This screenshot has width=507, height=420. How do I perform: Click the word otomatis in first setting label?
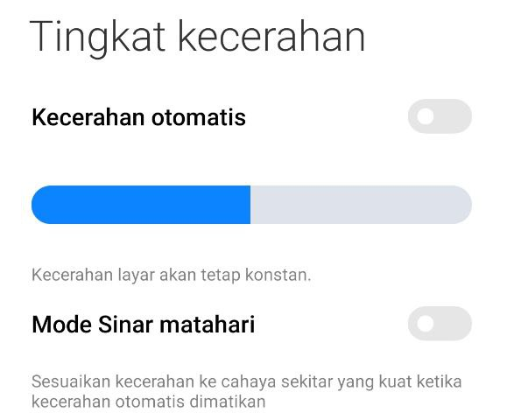point(199,117)
